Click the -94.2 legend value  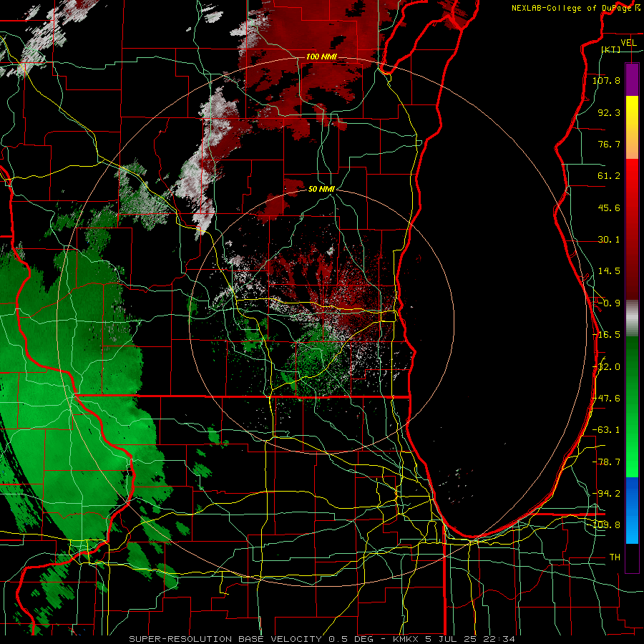pyautogui.click(x=606, y=494)
